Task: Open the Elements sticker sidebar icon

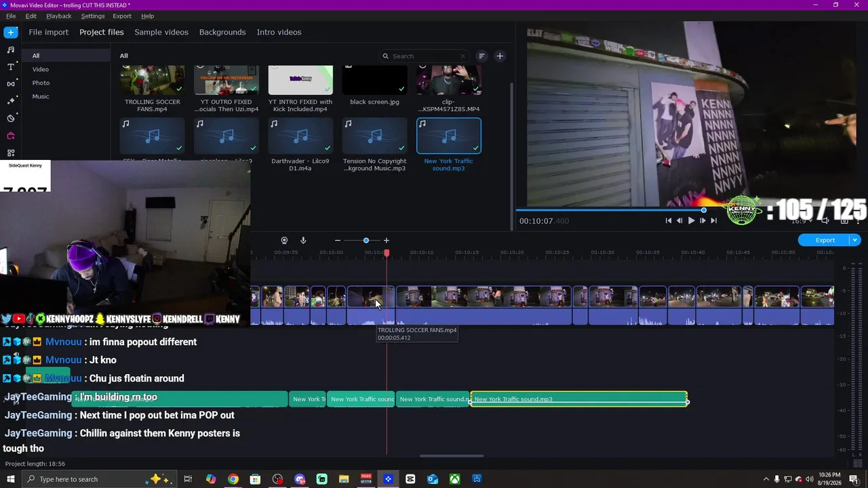Action: tap(11, 119)
